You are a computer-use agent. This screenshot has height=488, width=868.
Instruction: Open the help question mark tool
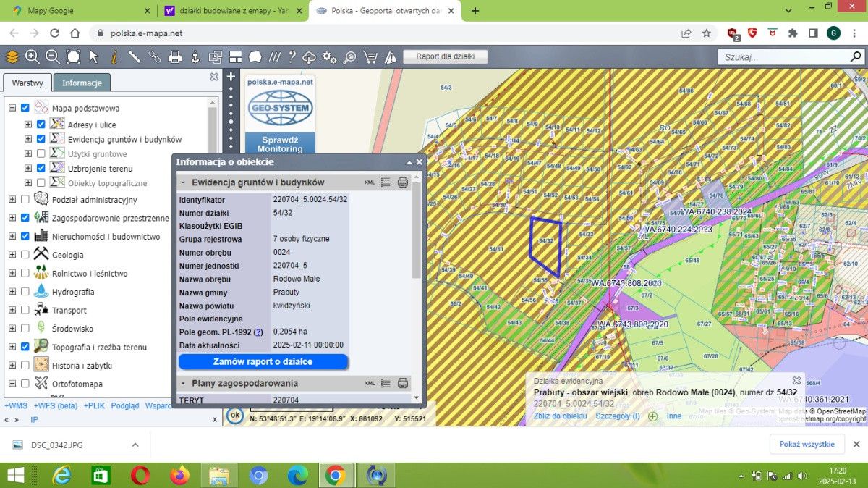tap(292, 57)
